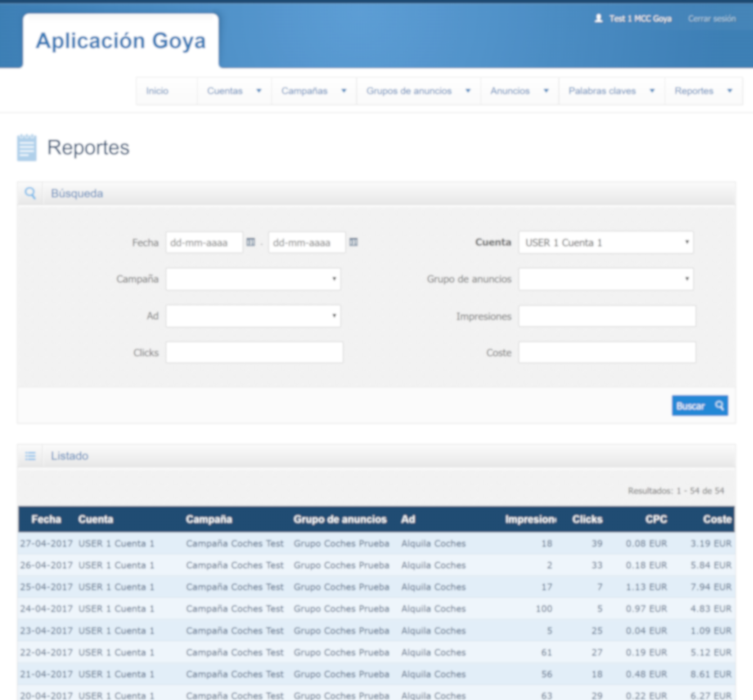Select the 22-04-2017 date cell
The height and width of the screenshot is (700, 753).
[46, 652]
